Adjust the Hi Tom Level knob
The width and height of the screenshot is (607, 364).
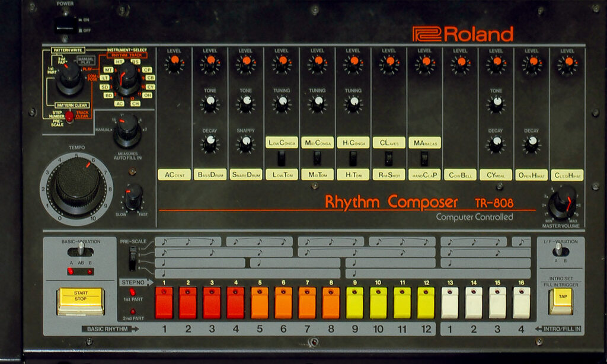(x=353, y=63)
